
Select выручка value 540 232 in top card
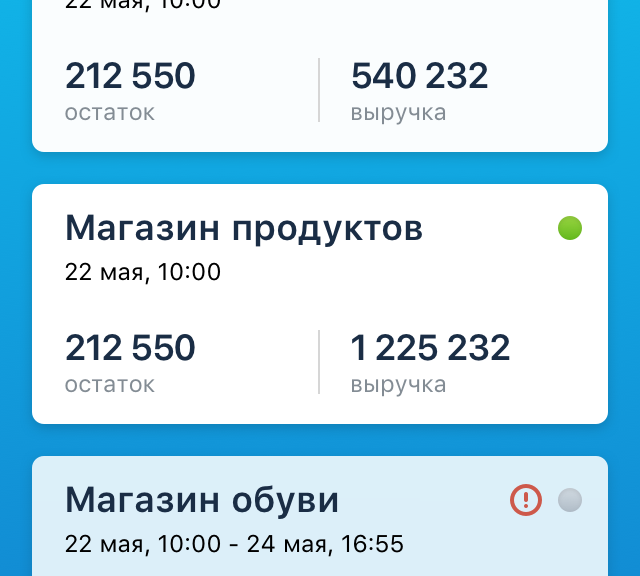(x=419, y=76)
